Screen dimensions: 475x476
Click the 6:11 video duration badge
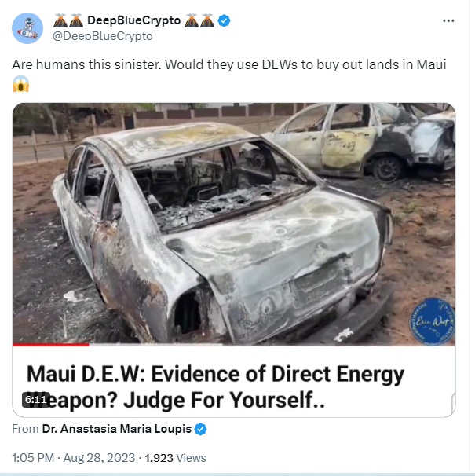coord(36,400)
